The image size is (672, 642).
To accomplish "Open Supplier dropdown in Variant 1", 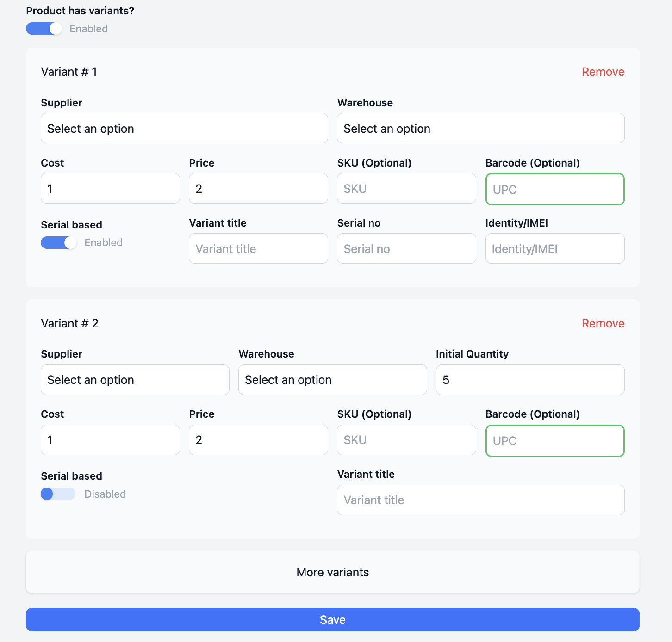I will (x=184, y=129).
